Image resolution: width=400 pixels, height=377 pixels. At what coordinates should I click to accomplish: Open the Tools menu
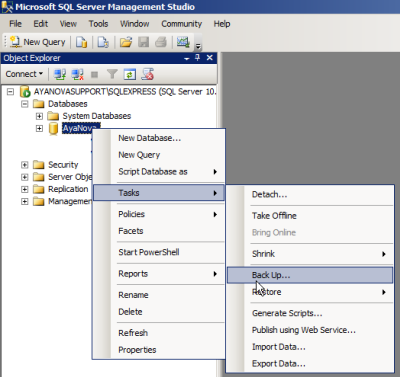tap(98, 24)
